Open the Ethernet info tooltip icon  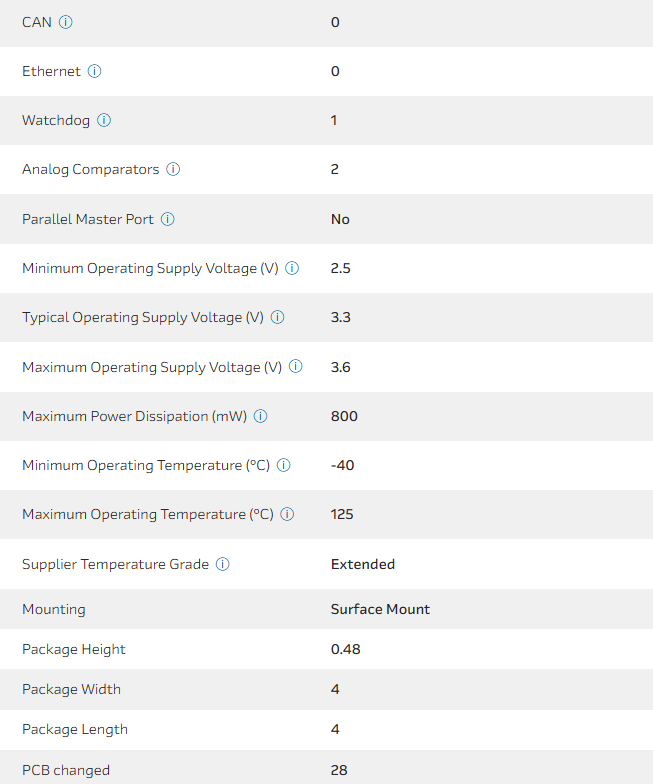tap(95, 71)
